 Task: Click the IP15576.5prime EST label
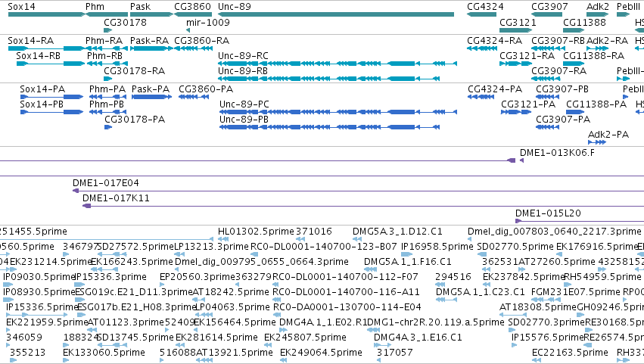[547, 338]
